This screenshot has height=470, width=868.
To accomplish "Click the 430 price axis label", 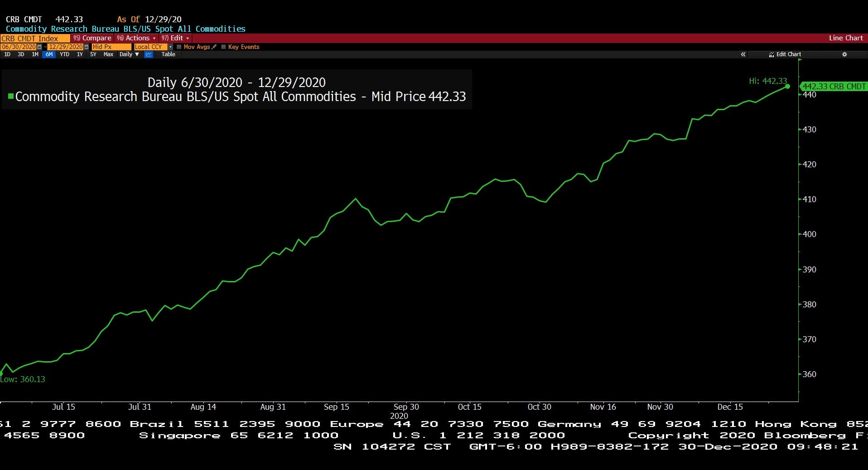I will [x=810, y=130].
